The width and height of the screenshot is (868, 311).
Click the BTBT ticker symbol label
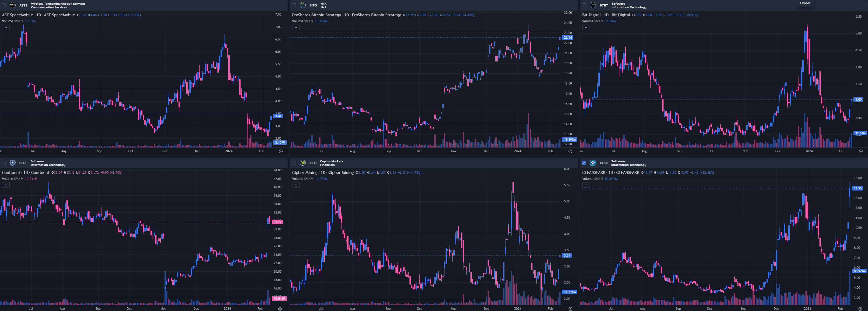(604, 5)
